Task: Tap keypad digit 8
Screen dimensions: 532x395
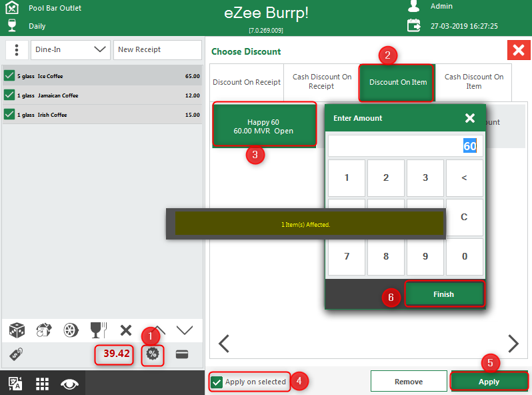Action: 386,257
